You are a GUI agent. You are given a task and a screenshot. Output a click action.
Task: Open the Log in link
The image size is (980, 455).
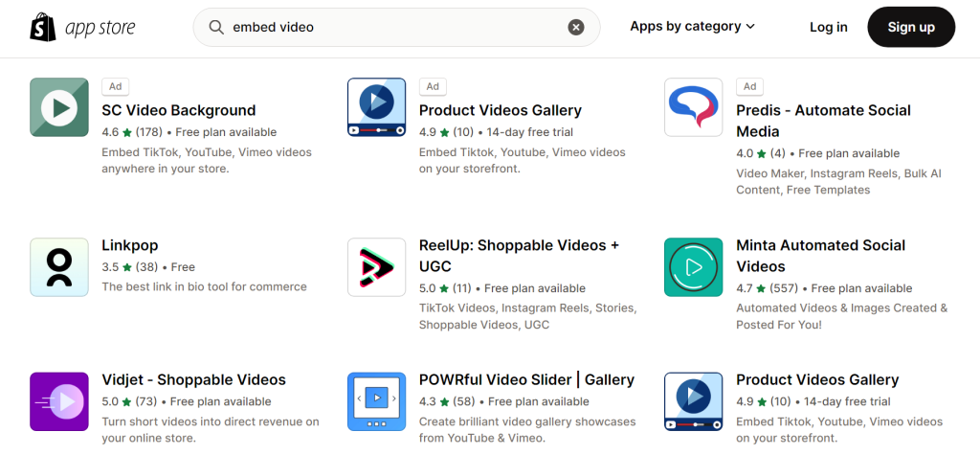[828, 27]
